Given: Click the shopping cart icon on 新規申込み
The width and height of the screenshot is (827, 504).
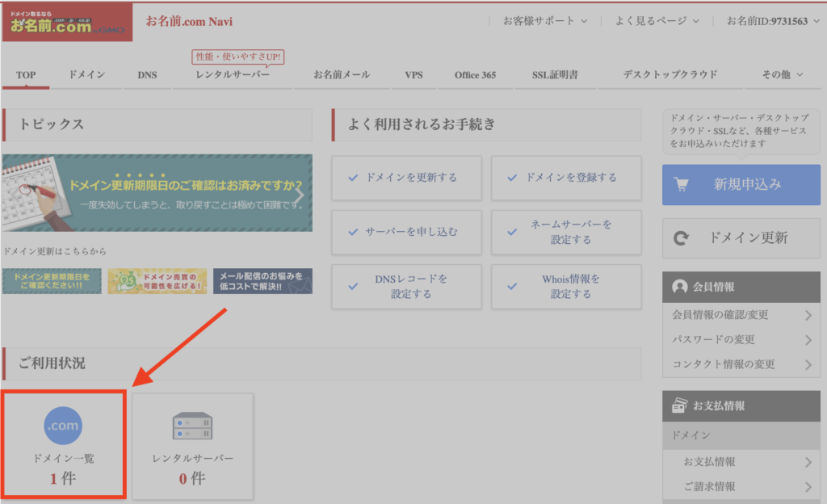Looking at the screenshot, I should [x=682, y=184].
